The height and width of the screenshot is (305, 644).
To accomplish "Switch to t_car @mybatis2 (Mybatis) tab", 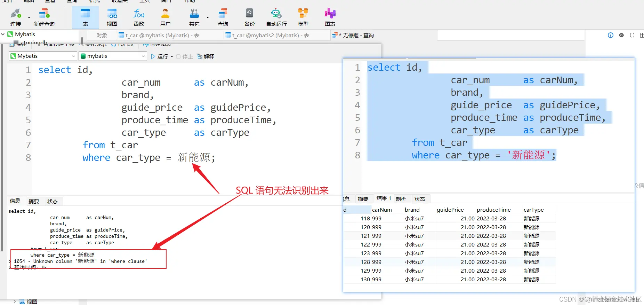I will pyautogui.click(x=267, y=36).
